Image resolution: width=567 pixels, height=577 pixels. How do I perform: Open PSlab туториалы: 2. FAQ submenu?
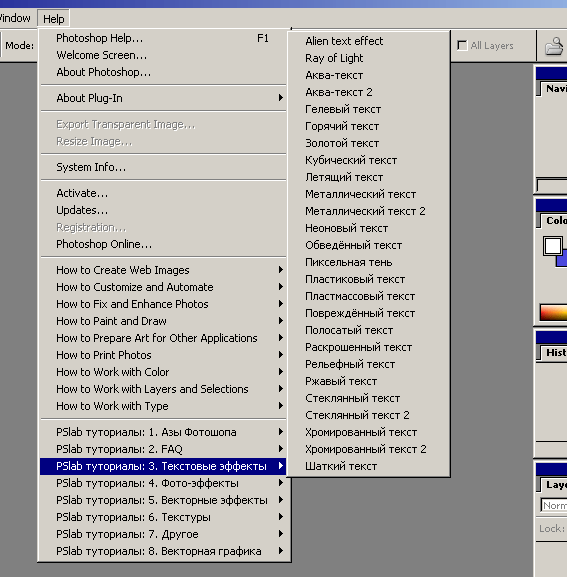[x=163, y=449]
